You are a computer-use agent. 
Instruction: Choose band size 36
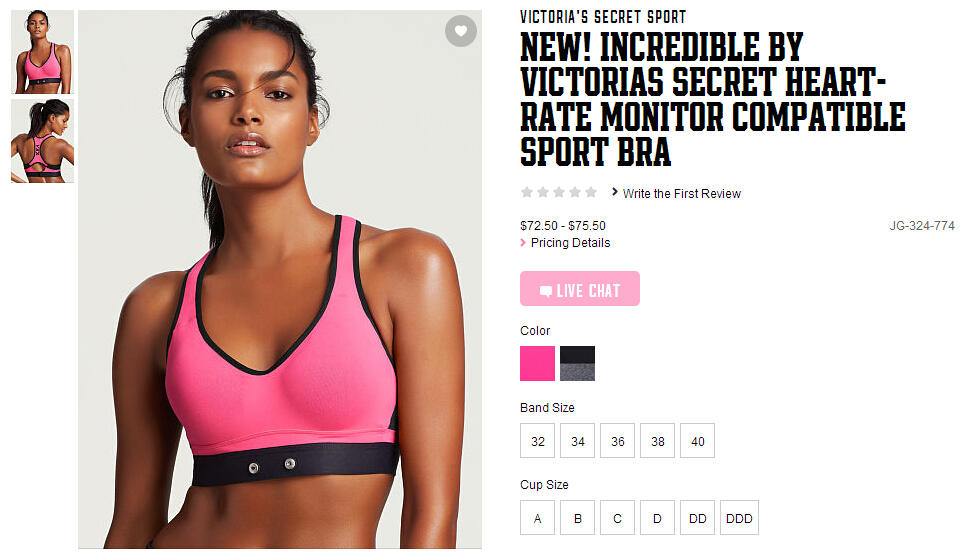[x=617, y=441]
